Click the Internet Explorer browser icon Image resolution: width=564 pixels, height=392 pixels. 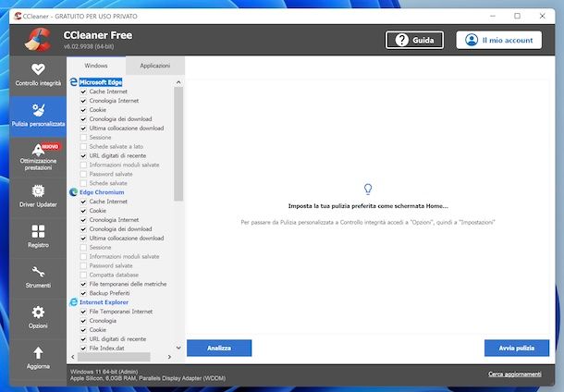(x=73, y=302)
